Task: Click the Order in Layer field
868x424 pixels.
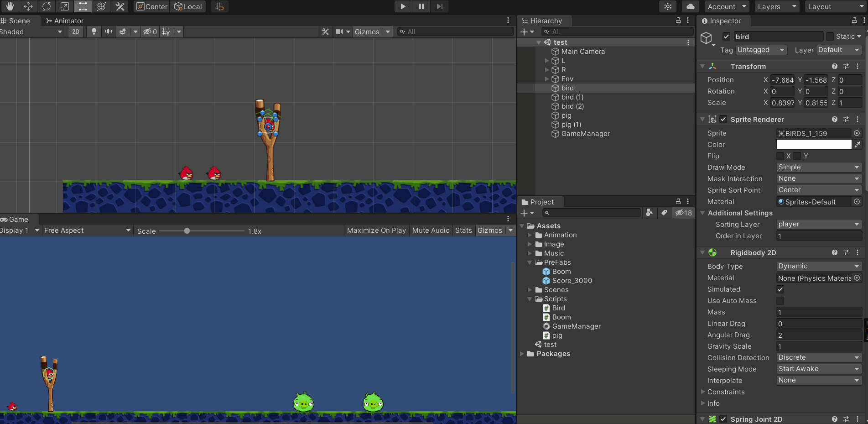Action: (819, 236)
